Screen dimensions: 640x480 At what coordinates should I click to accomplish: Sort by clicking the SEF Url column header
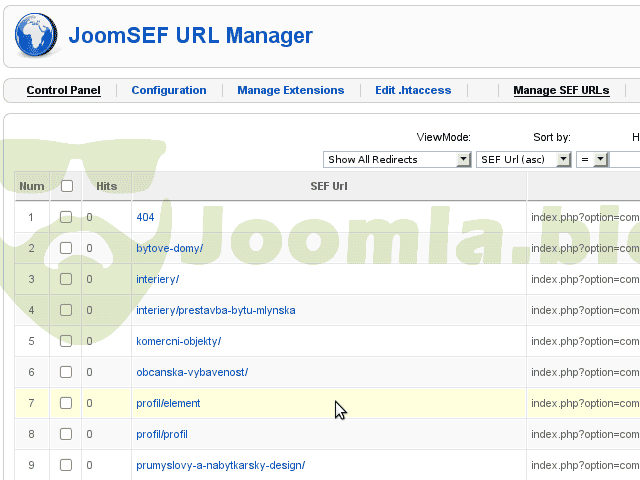328,186
